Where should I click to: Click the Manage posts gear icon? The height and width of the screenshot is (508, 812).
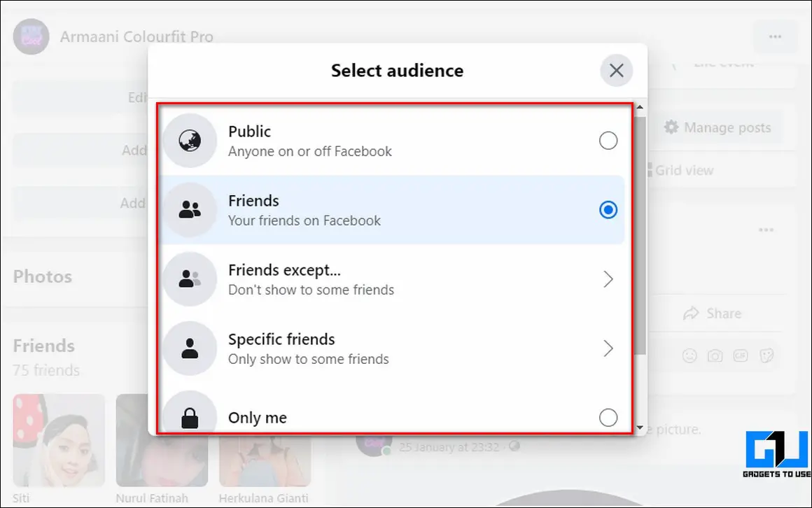[x=671, y=127]
